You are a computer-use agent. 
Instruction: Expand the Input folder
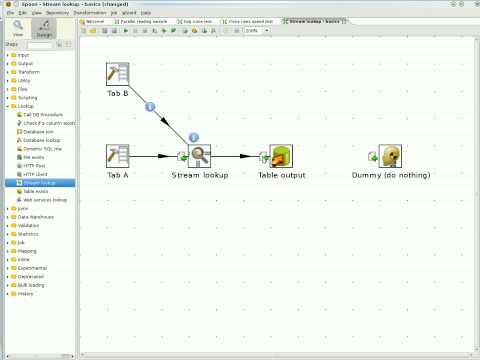(x=7, y=55)
